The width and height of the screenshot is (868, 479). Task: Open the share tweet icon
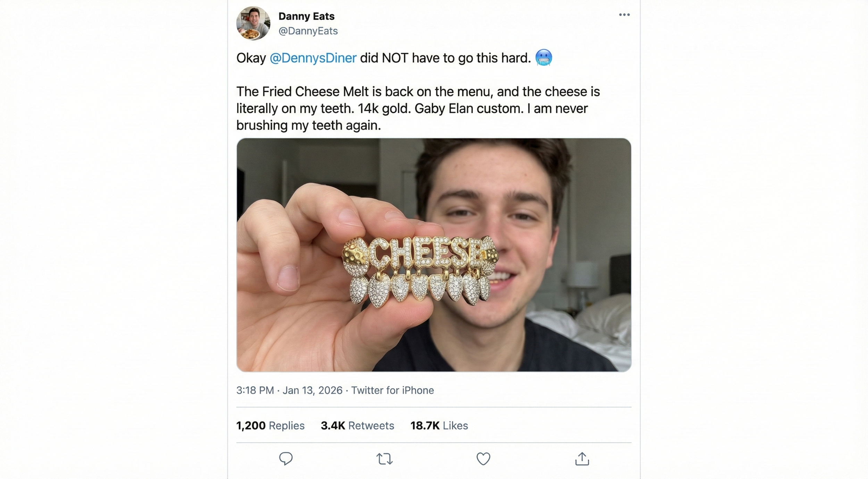click(x=582, y=459)
